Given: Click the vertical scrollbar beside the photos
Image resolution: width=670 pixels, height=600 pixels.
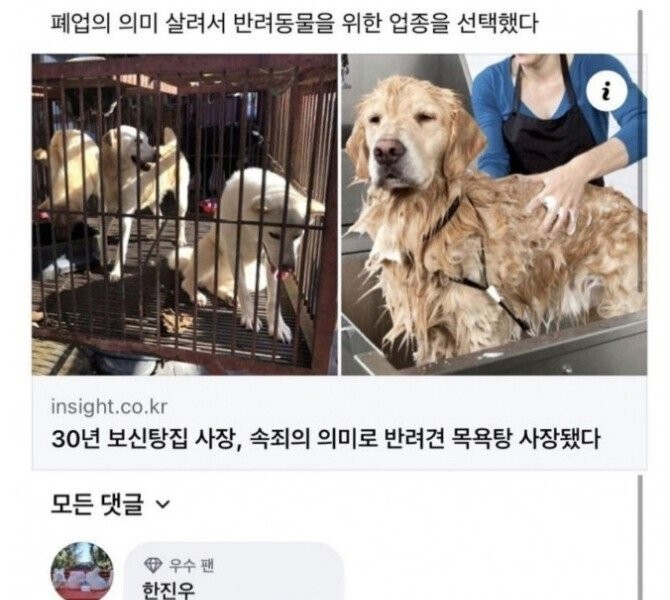Looking at the screenshot, I should [x=640, y=152].
